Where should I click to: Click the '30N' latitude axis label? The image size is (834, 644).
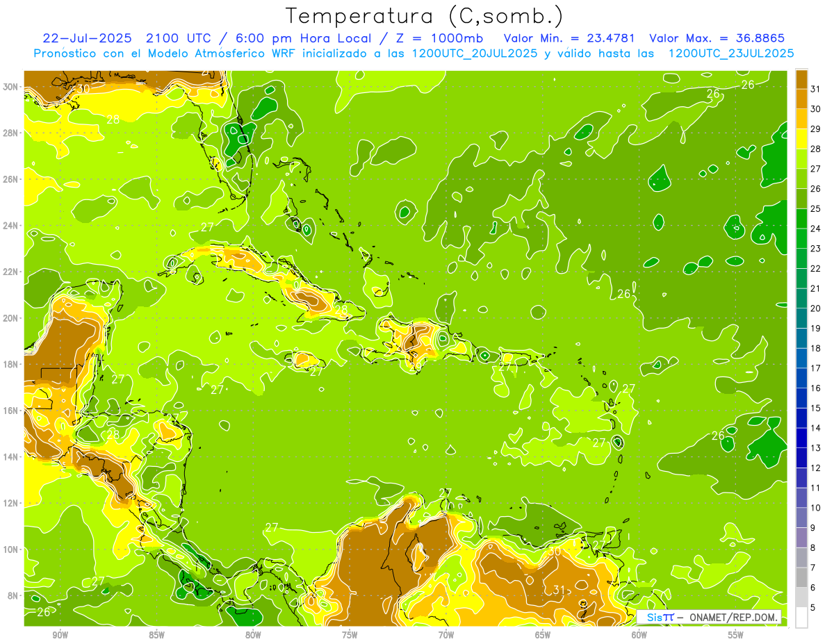(12, 87)
